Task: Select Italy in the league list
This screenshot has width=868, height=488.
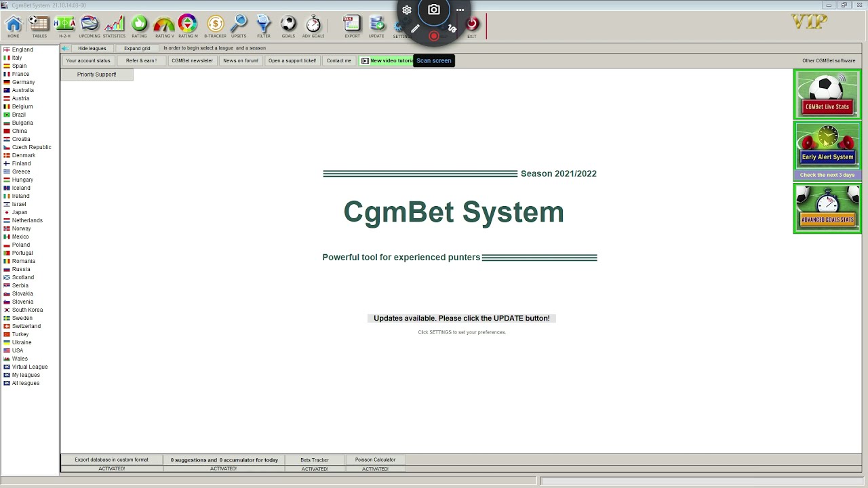Action: tap(17, 58)
